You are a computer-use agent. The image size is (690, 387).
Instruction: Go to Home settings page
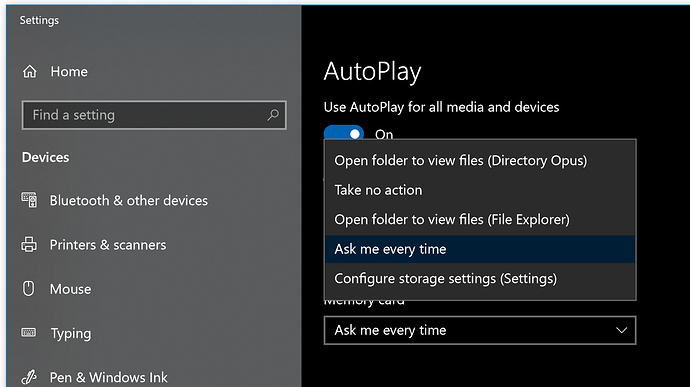[x=69, y=71]
